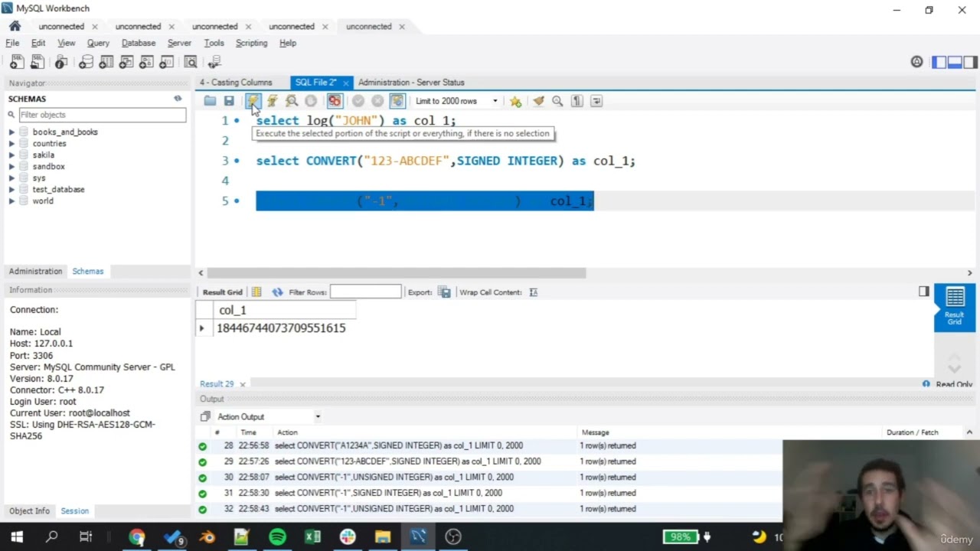Close the SQL File 2 tab
Screen dimensions: 980x551
coord(345,83)
